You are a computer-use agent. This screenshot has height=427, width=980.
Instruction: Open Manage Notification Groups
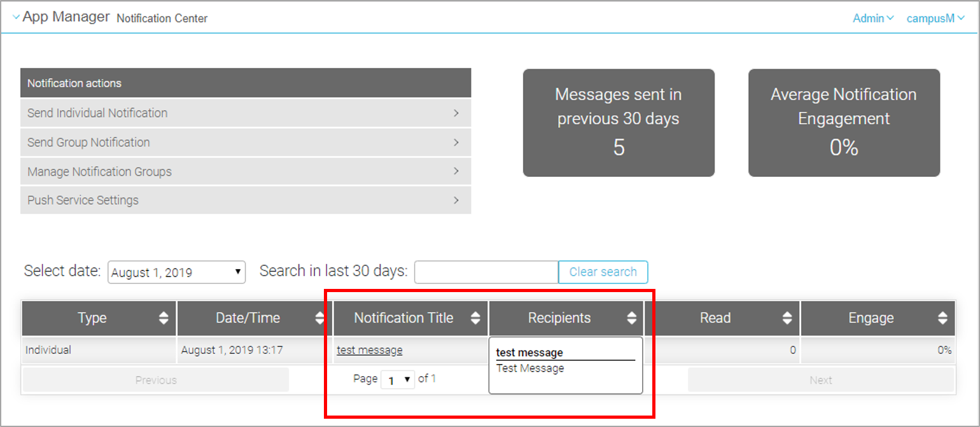tap(246, 171)
